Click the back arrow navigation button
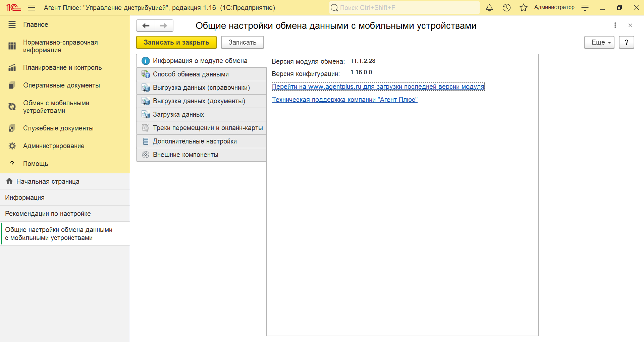The width and height of the screenshot is (644, 342). 146,25
